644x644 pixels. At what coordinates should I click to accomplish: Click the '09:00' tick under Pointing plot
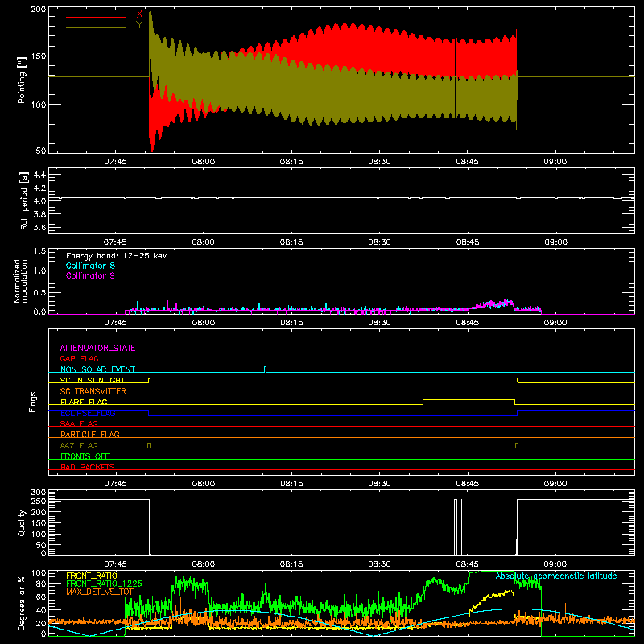555,162
